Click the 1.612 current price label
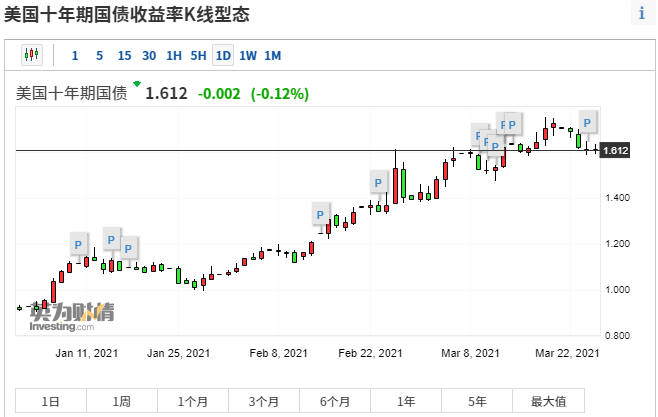 [616, 151]
